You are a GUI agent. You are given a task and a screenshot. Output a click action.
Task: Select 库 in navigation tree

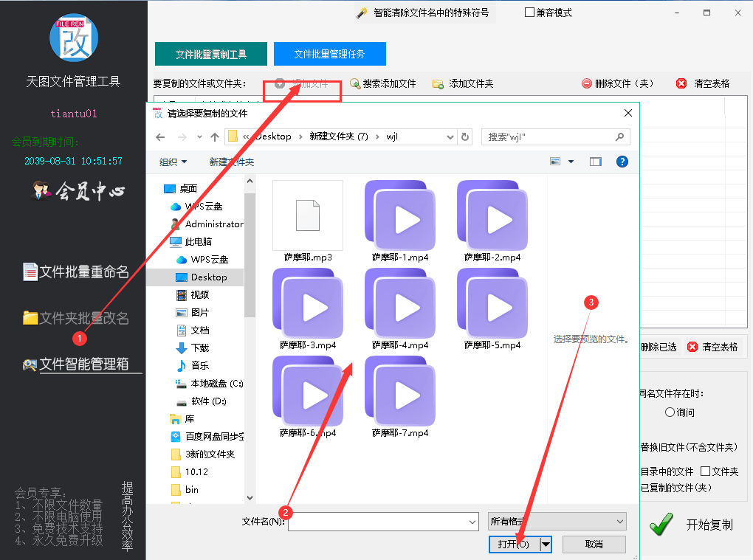coord(182,419)
